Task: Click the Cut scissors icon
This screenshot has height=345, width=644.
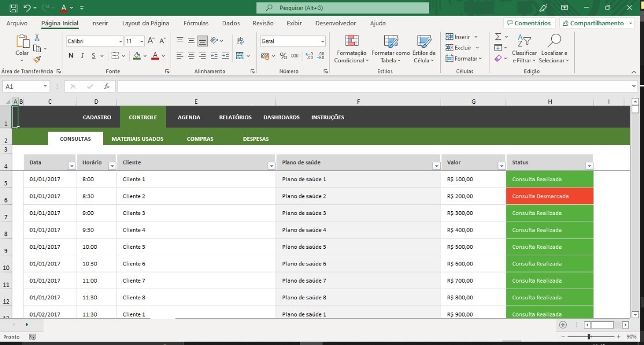Action: click(37, 38)
